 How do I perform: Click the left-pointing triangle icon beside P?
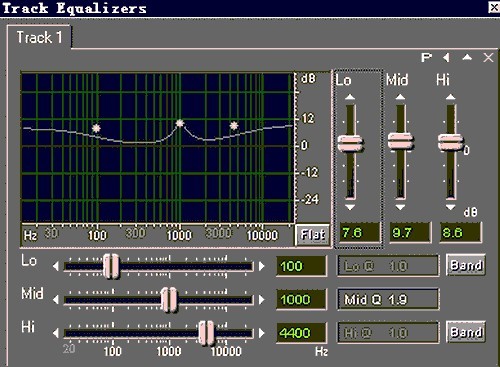click(446, 58)
